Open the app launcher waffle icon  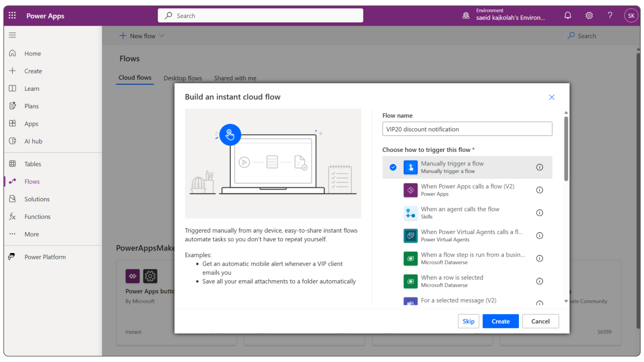point(12,16)
